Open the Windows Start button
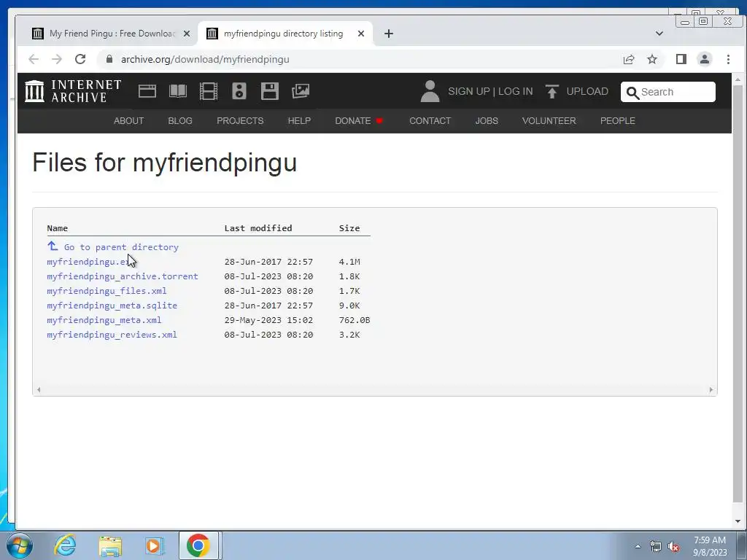Screen dimensions: 747x560 coord(20,545)
